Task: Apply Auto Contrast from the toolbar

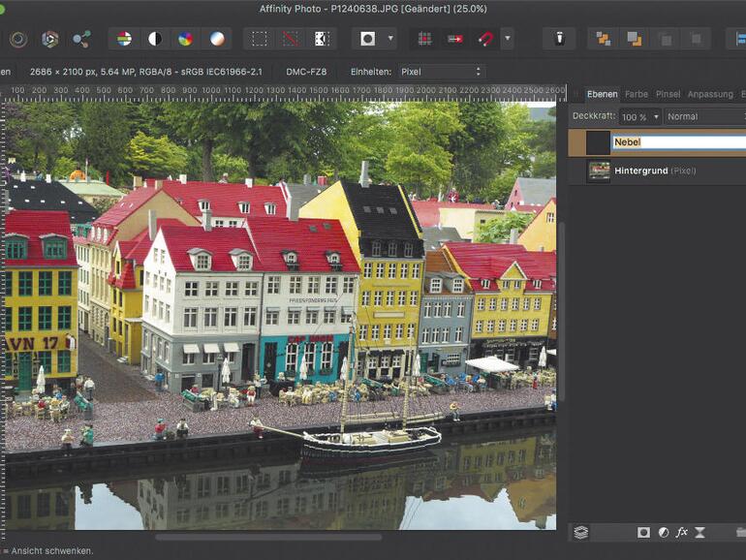Action: click(155, 39)
